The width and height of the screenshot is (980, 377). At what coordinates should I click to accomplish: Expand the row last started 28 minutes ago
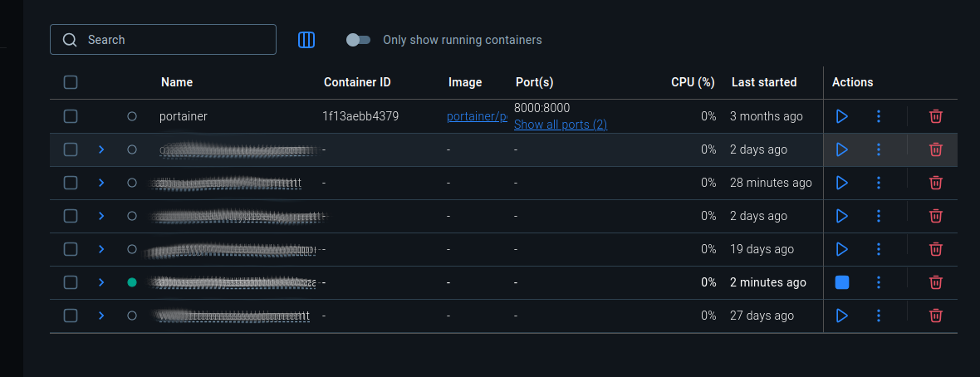pos(101,183)
